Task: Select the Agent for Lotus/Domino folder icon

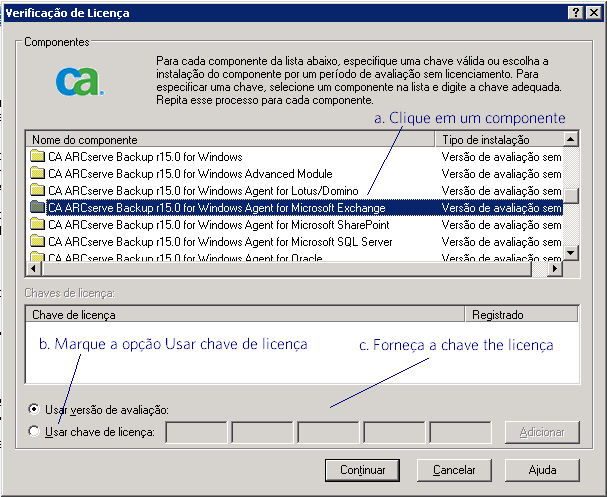Action: [38, 191]
